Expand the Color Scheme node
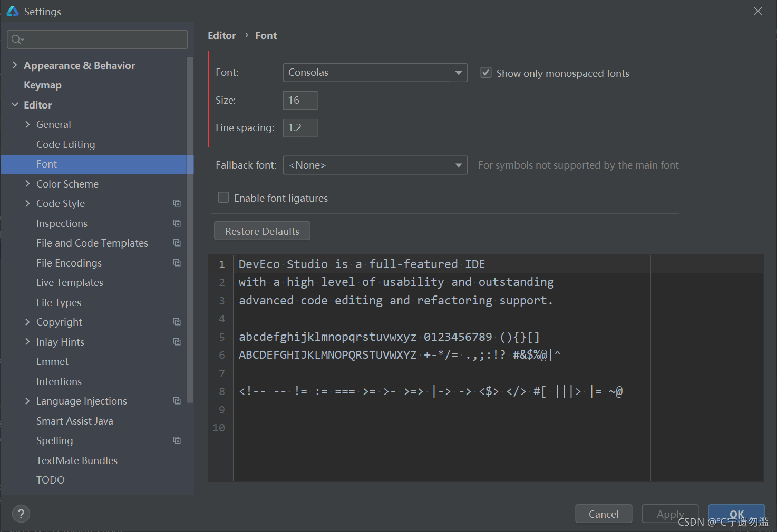 (x=27, y=184)
